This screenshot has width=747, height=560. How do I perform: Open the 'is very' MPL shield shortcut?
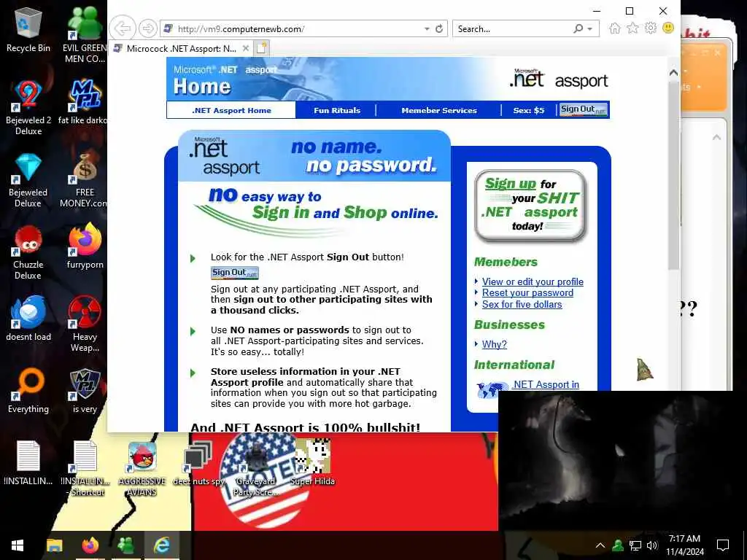[85, 391]
